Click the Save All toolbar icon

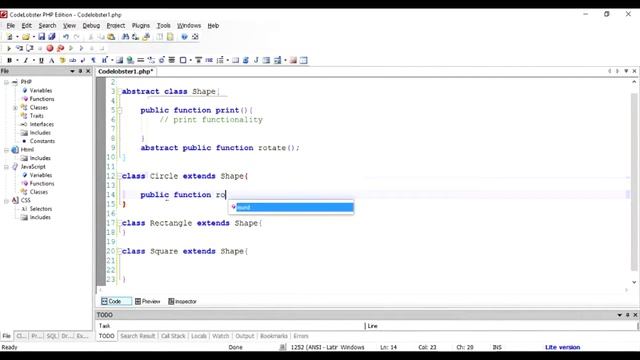[x=52, y=37]
